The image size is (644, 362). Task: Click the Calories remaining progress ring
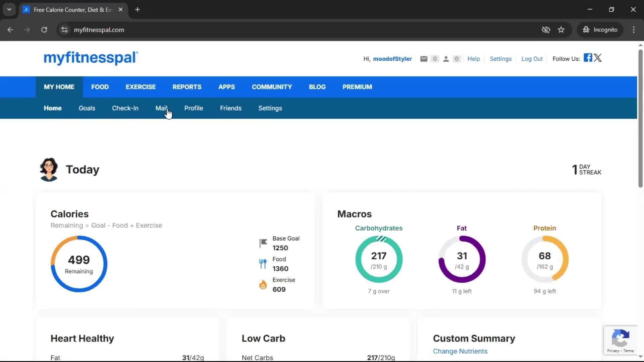[79, 264]
